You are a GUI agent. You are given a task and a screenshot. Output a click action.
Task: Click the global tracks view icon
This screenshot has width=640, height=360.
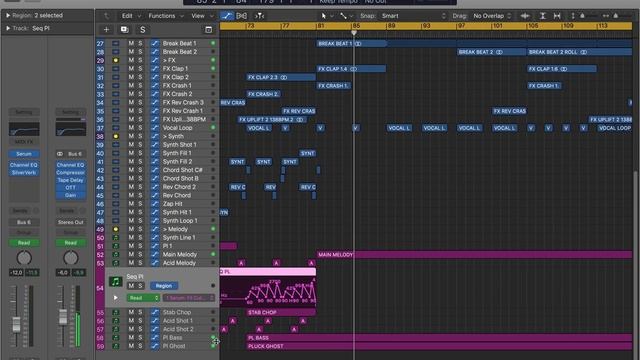coord(209,30)
